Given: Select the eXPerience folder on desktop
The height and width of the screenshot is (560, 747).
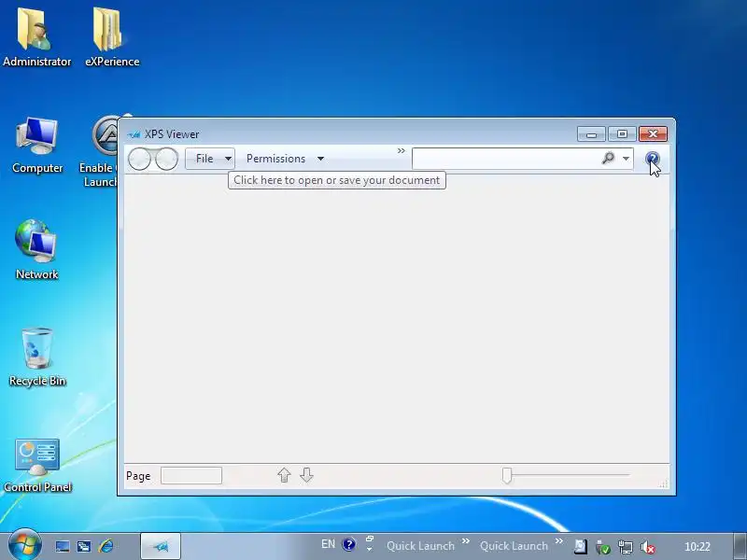Looking at the screenshot, I should 112,37.
